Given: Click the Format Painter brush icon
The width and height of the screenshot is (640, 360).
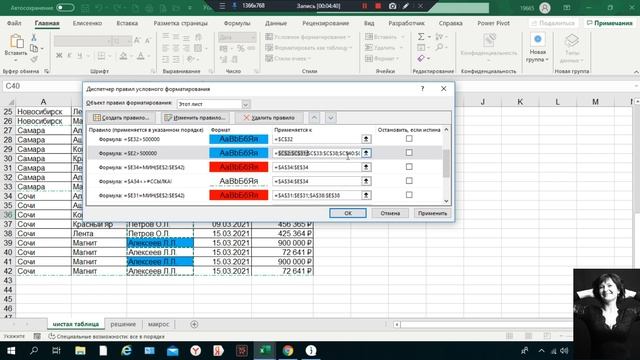Looking at the screenshot, I should pyautogui.click(x=34, y=59).
